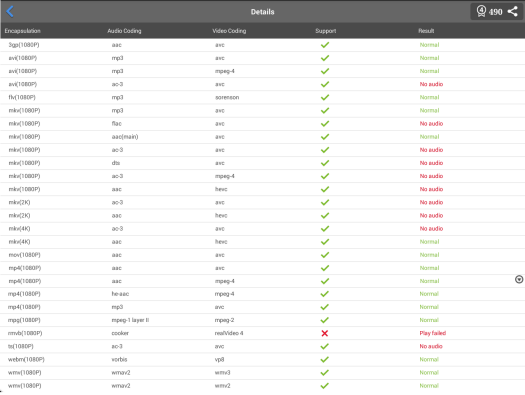Select the rmvb(1080P) encapsulation cell

pos(25,333)
